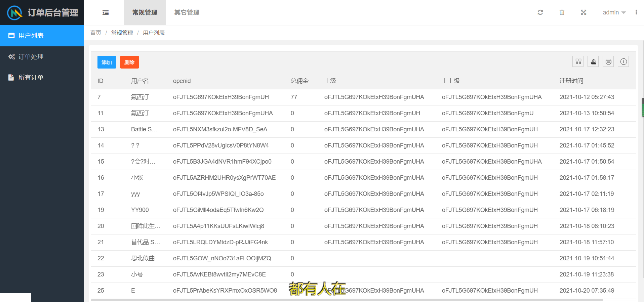Click openid oFJTL5B3JGA4dNVR1hmF94XCjpo0
644x302 pixels.
[222, 162]
